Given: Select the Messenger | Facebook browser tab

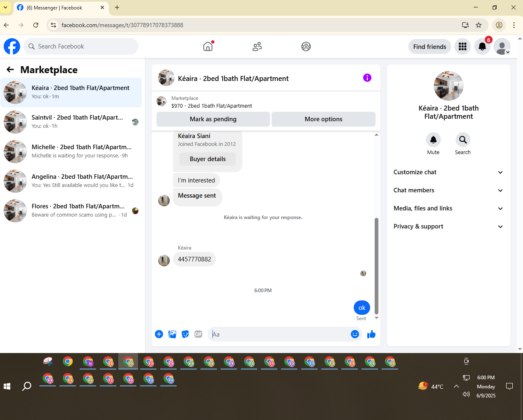Looking at the screenshot, I should coord(61,8).
